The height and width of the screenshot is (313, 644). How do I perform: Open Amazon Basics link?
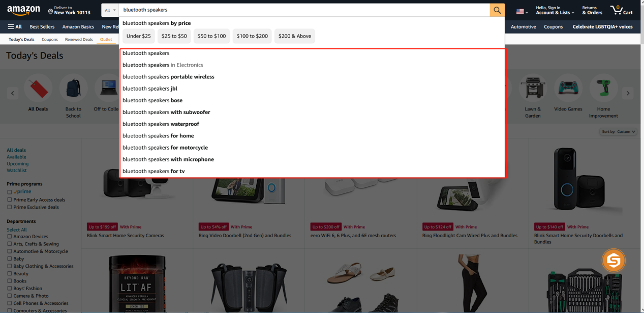click(x=78, y=26)
